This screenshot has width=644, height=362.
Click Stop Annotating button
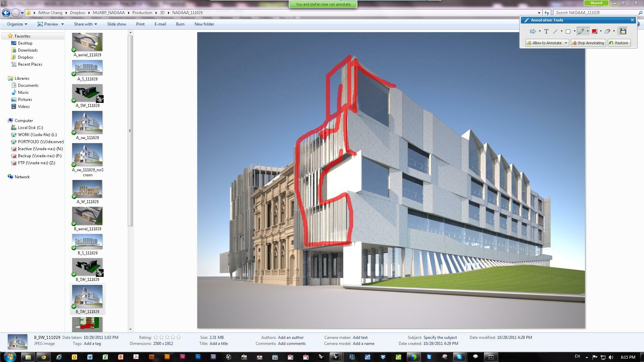(588, 43)
